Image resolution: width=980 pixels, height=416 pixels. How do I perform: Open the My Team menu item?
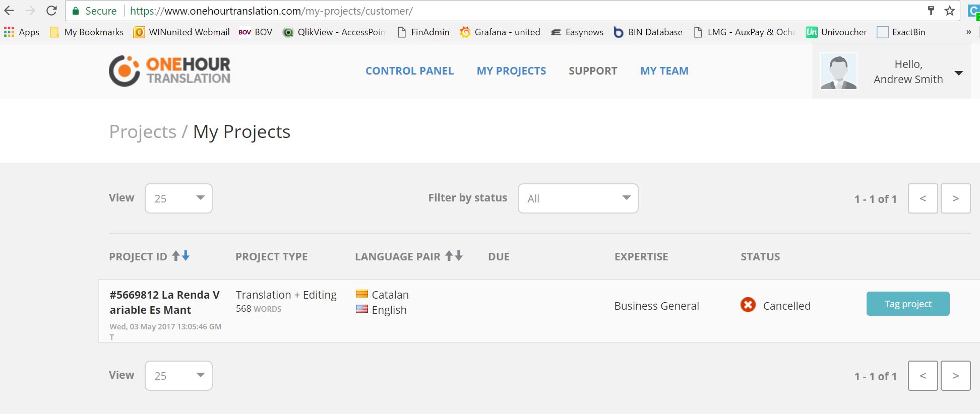coord(664,71)
